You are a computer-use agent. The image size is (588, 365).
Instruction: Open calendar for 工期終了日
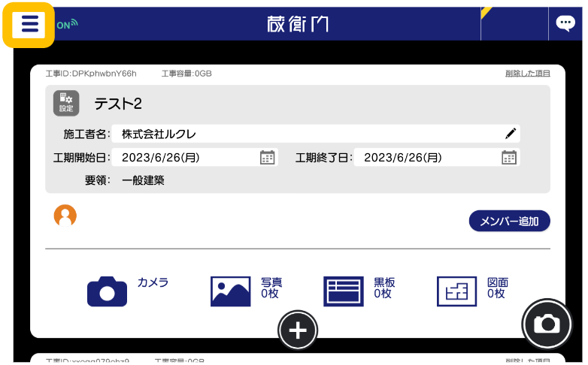[509, 158]
